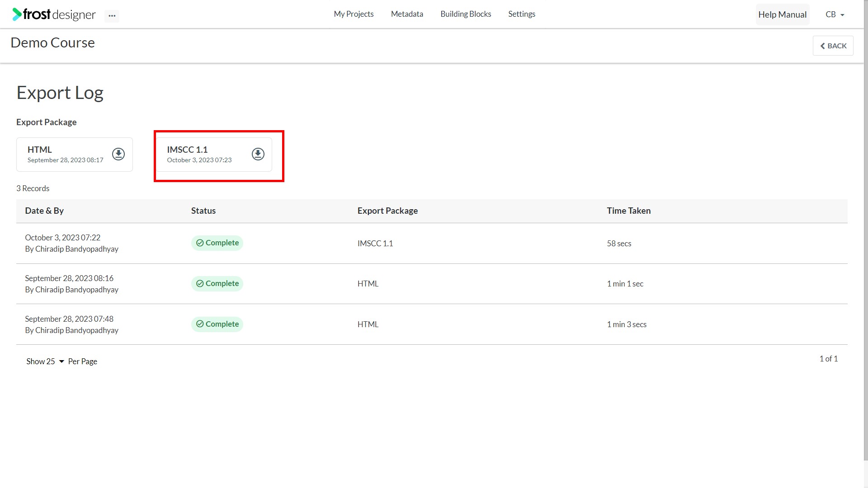868x488 pixels.
Task: Select the September 28, 2023 07:48 record
Action: (x=432, y=324)
